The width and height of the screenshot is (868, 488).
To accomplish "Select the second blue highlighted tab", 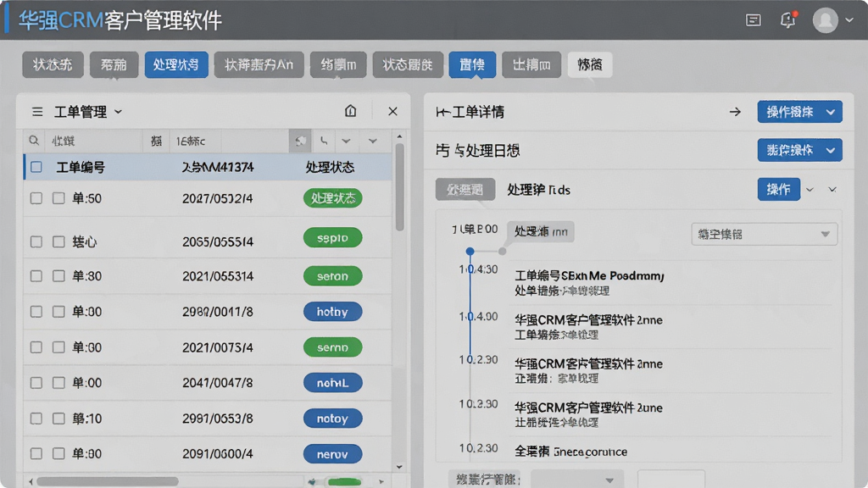I will [x=472, y=64].
